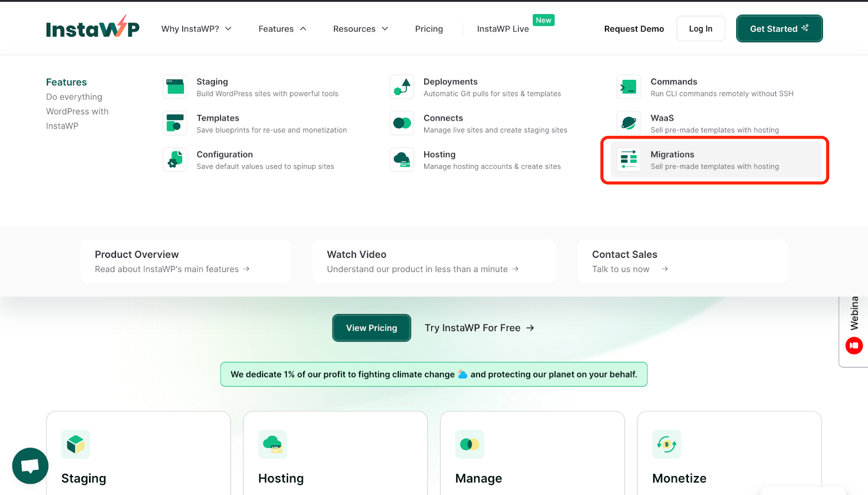This screenshot has width=868, height=495.
Task: Click the Connects toggle-shaped icon
Action: [x=402, y=123]
